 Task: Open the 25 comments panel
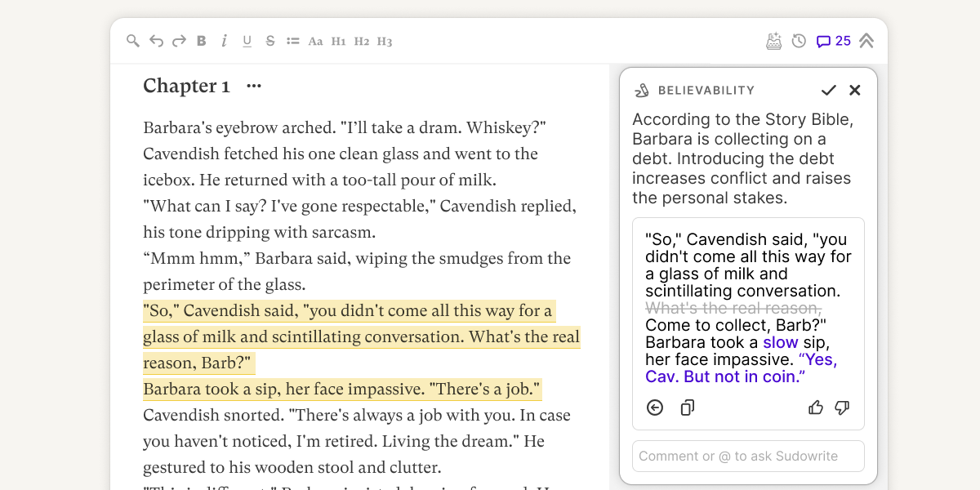834,41
